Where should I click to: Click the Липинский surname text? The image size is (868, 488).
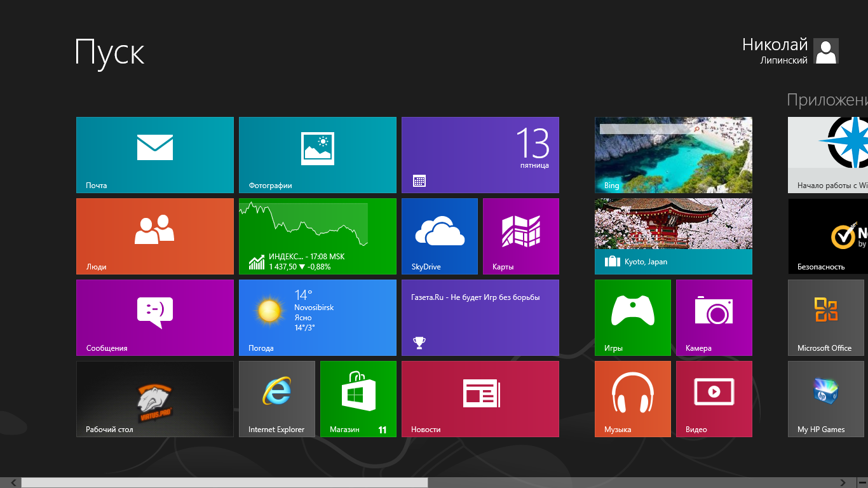pyautogui.click(x=784, y=60)
